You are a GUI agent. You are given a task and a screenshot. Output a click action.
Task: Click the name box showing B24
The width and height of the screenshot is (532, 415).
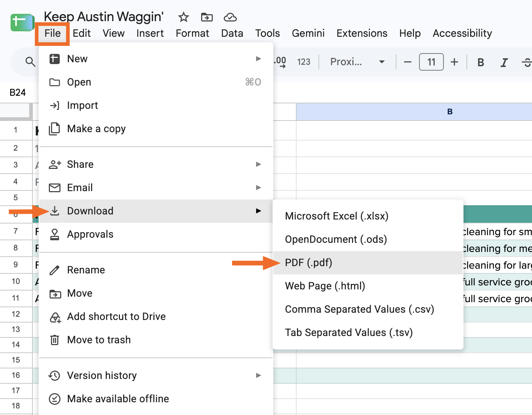click(x=18, y=92)
